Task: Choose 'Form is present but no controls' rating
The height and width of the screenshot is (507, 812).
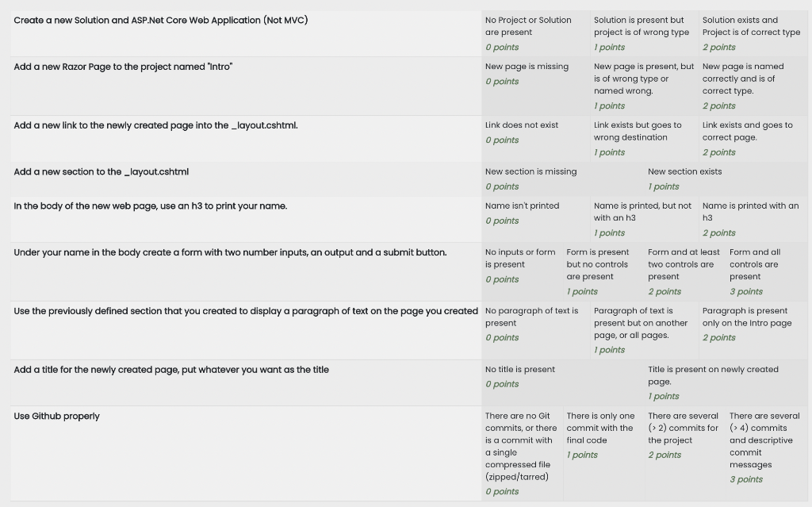Action: pos(603,272)
